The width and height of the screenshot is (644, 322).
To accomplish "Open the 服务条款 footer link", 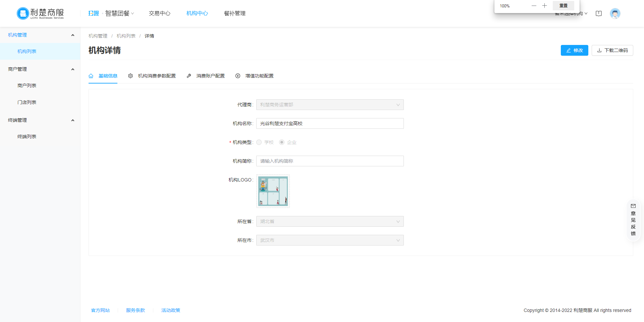I will (136, 310).
